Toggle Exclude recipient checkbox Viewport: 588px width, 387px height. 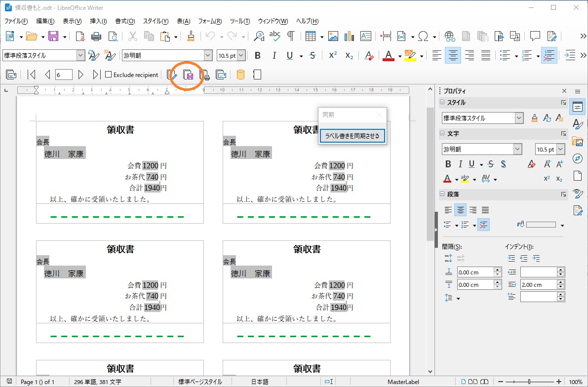coord(109,75)
